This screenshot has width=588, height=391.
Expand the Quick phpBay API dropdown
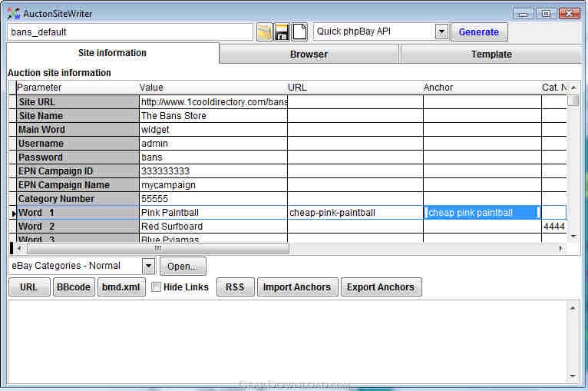point(441,32)
